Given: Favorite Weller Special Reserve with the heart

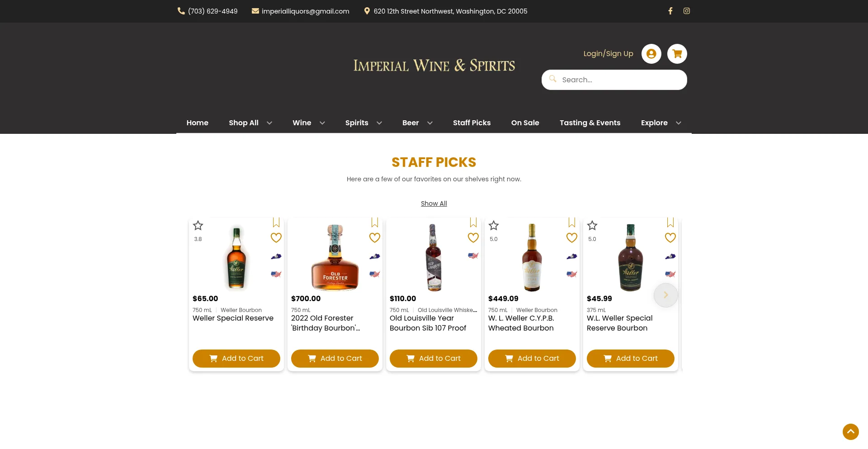Looking at the screenshot, I should click(276, 238).
